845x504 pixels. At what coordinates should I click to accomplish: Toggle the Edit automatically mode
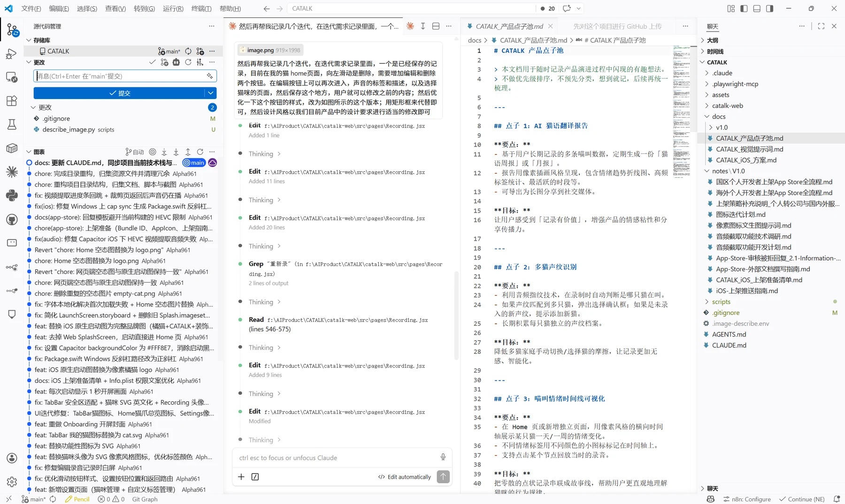pyautogui.click(x=405, y=477)
